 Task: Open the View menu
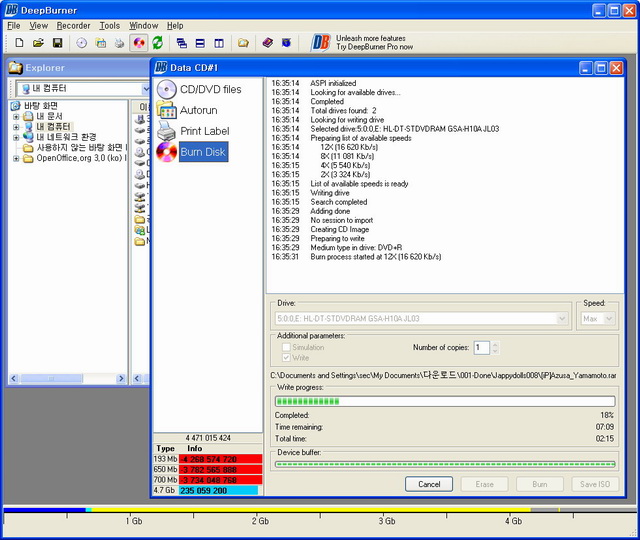(x=38, y=26)
